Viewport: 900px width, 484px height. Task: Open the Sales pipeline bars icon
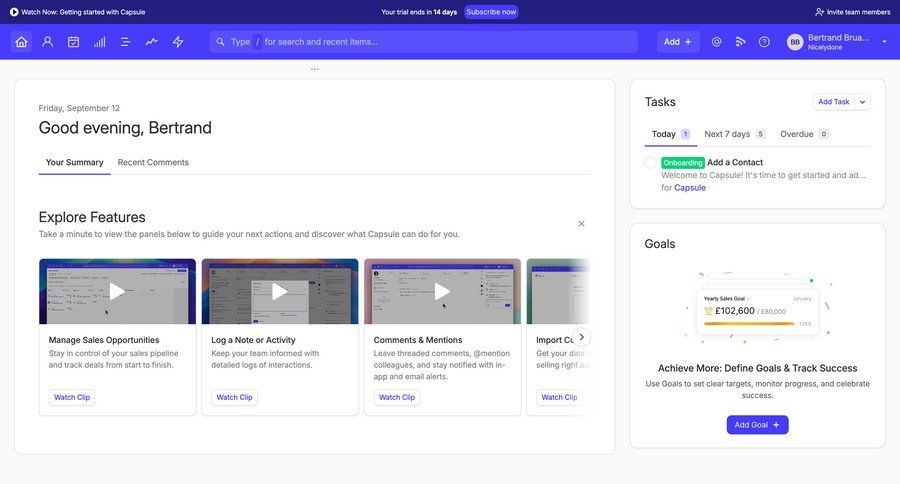pos(99,42)
